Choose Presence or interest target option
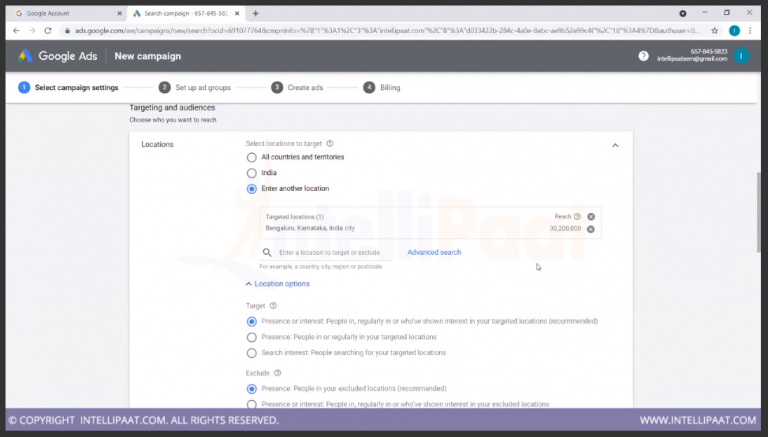This screenshot has width=768, height=437. pyautogui.click(x=252, y=321)
